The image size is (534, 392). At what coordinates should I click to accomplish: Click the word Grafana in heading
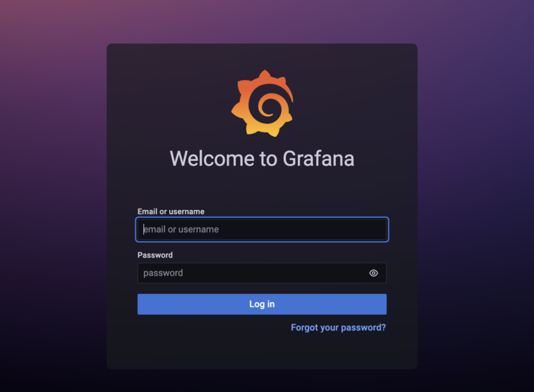(x=319, y=158)
